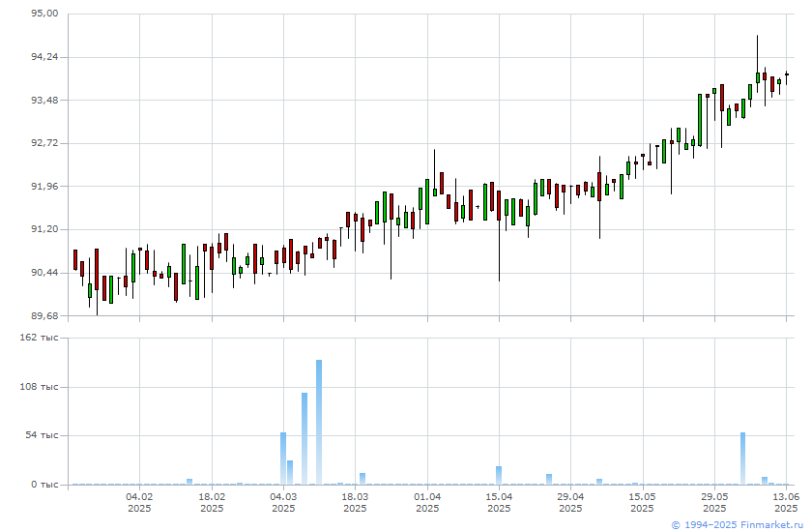This screenshot has height=532, width=812.
Task: Click the date label 15.04 2025
Action: (499, 502)
